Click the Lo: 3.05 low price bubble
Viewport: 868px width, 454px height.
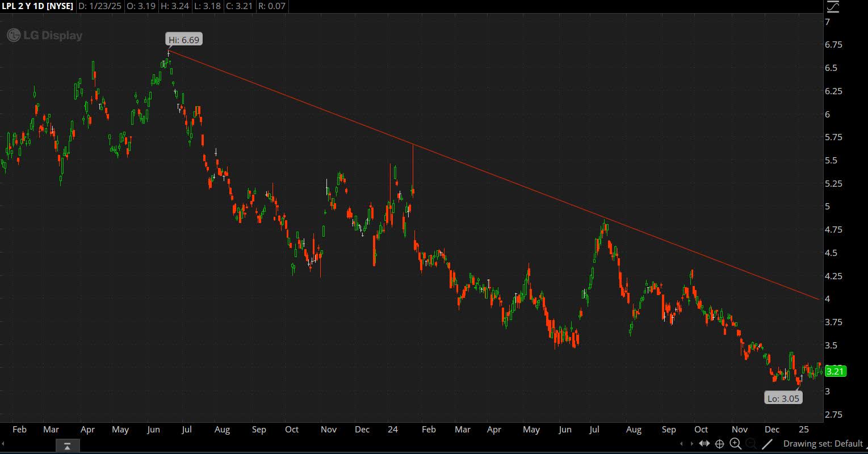[783, 398]
